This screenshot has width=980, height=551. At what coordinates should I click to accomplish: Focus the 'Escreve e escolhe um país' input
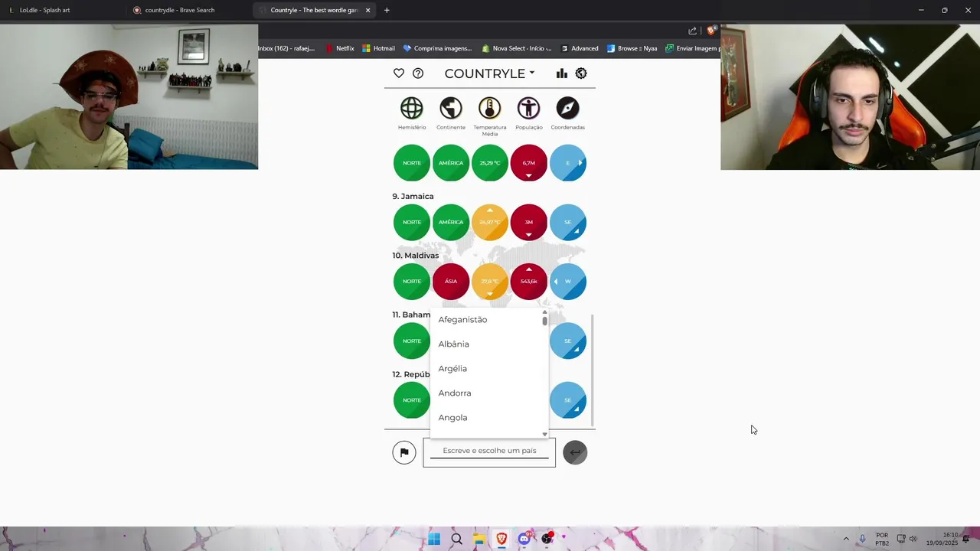pos(489,451)
